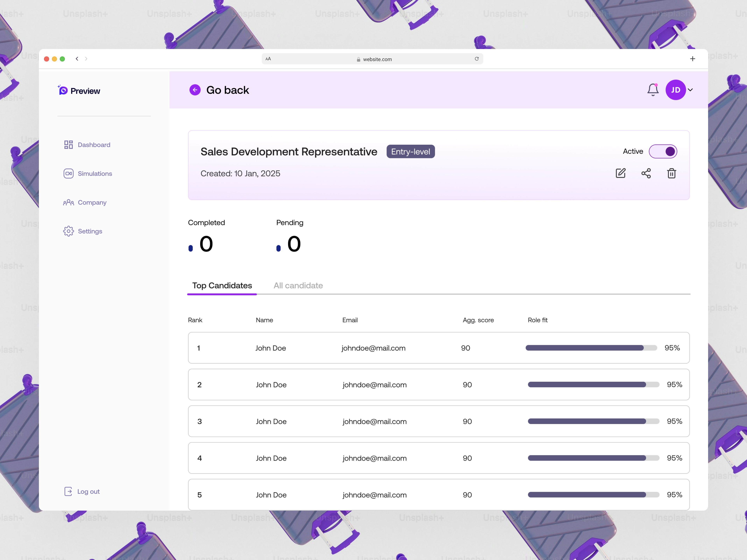
Task: Open notifications bell icon
Action: point(653,90)
